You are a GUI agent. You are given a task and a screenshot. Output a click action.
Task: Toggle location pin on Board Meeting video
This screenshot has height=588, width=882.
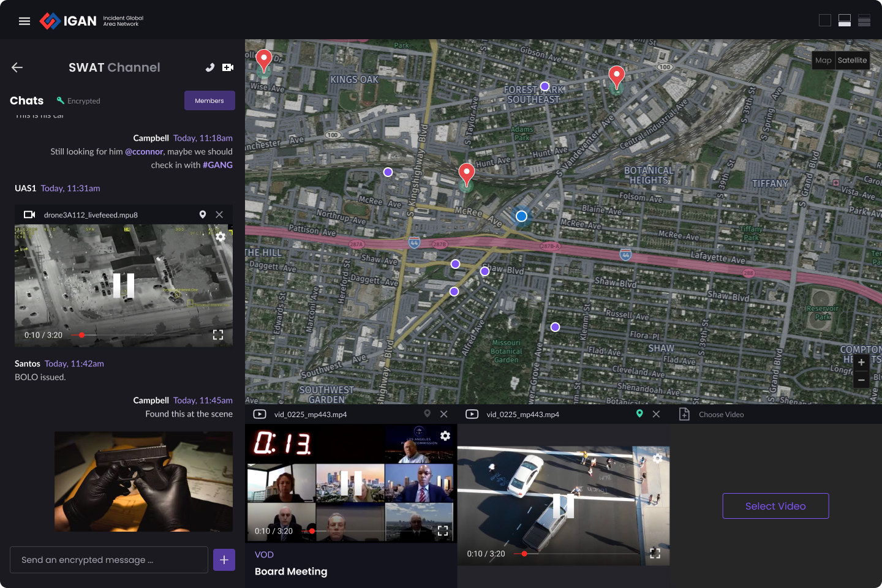427,414
